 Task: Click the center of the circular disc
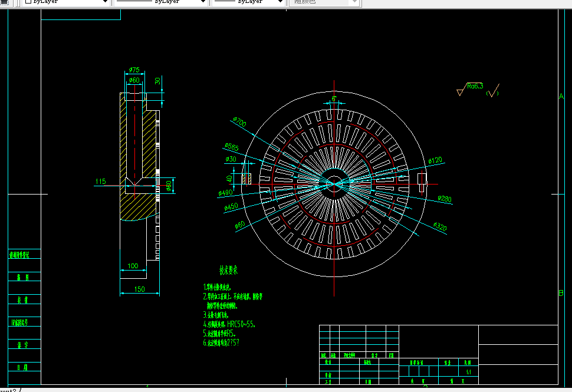tap(334, 184)
